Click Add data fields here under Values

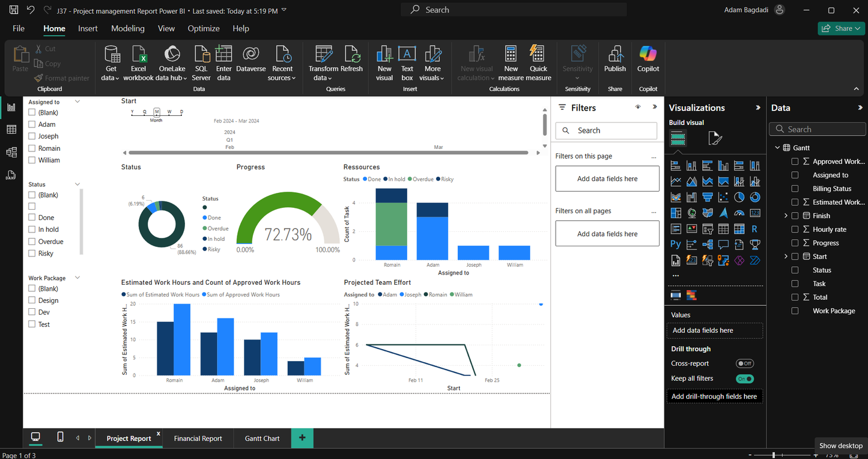coord(715,330)
